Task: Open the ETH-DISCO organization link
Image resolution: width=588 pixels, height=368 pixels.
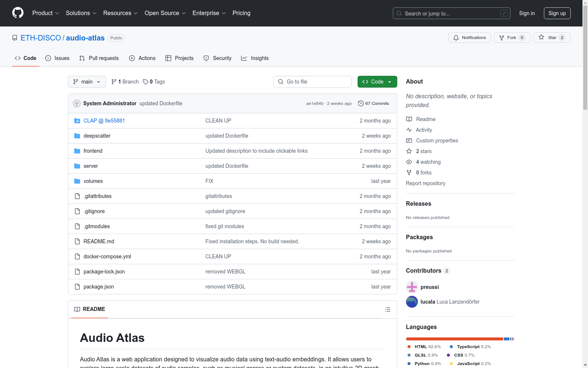Action: 41,38
